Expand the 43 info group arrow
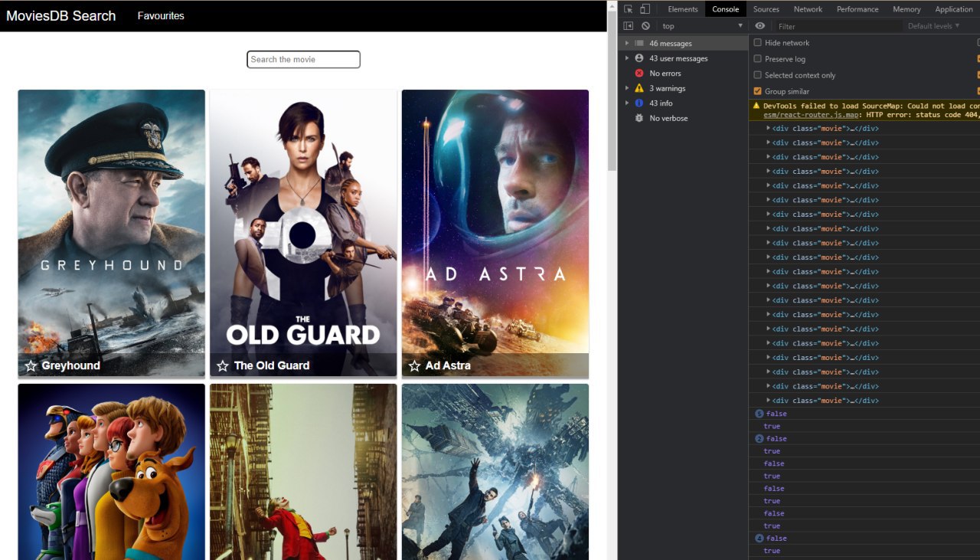The width and height of the screenshot is (980, 560). pos(627,103)
